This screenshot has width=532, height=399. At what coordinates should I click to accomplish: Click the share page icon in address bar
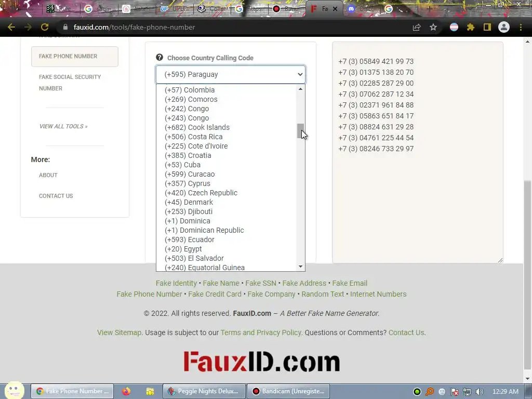[417, 27]
